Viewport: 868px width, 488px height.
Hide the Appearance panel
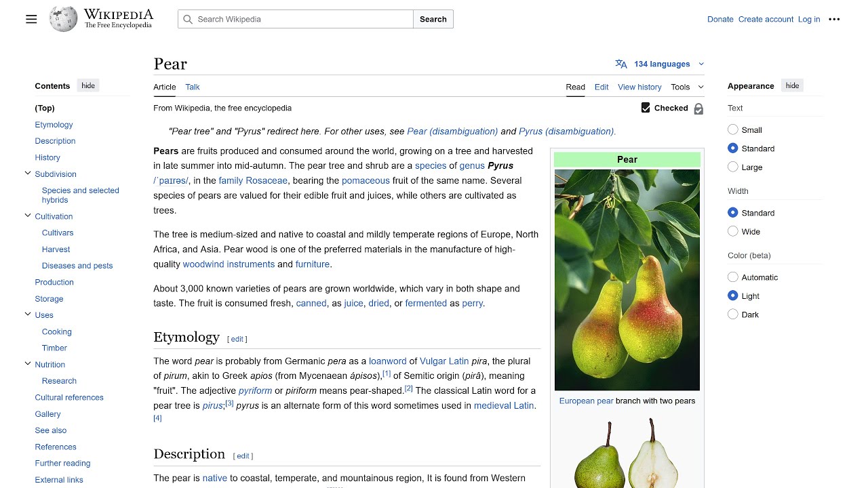tap(792, 85)
